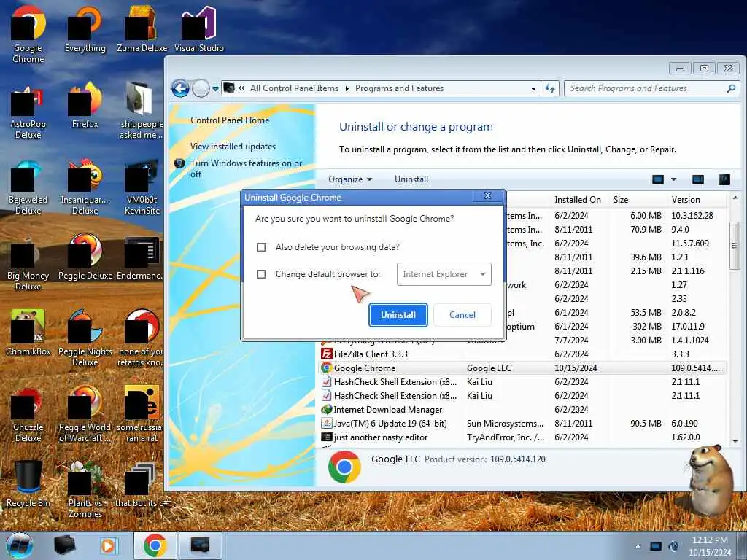Toggle the preview pane icon
747x560 pixels.
[x=698, y=179]
